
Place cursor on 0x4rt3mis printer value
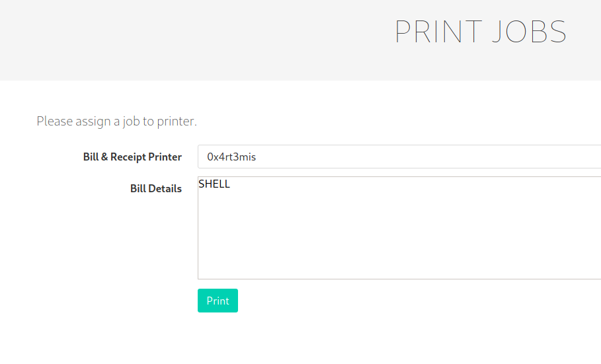point(231,157)
